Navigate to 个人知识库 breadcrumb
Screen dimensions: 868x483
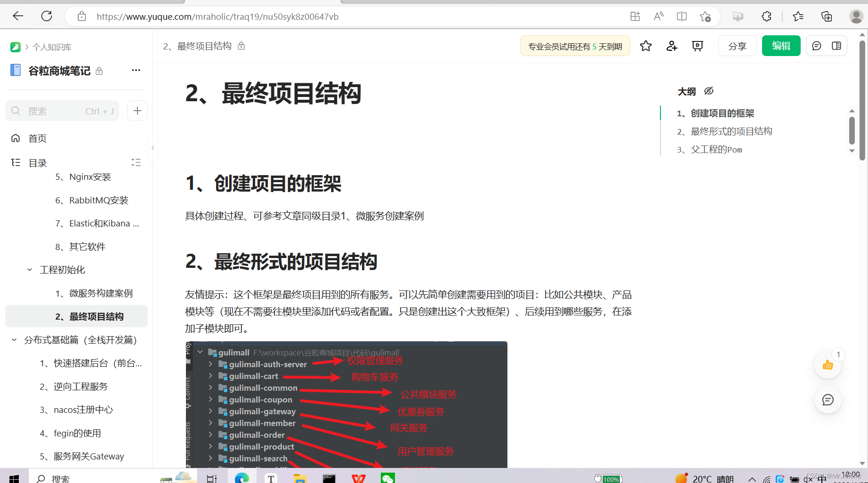pos(52,47)
